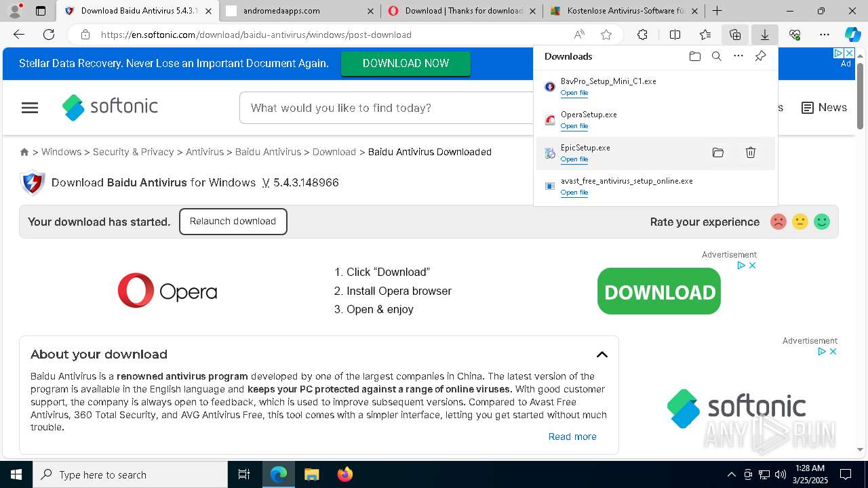Open Security & Privacy breadcrumb link
Screen dimensions: 868x488
[x=134, y=152]
